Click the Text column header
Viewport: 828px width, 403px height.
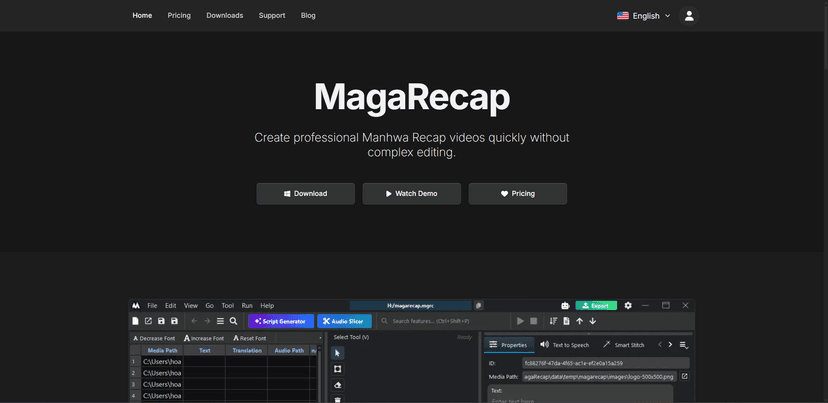click(x=205, y=350)
